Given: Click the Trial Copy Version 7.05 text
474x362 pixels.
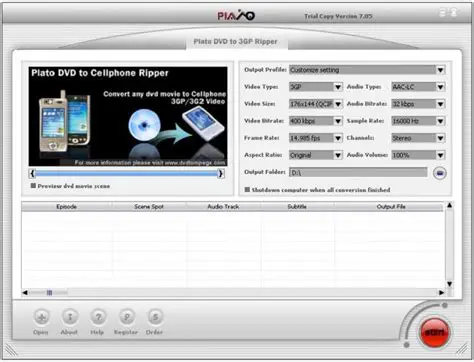Looking at the screenshot, I should [338, 16].
